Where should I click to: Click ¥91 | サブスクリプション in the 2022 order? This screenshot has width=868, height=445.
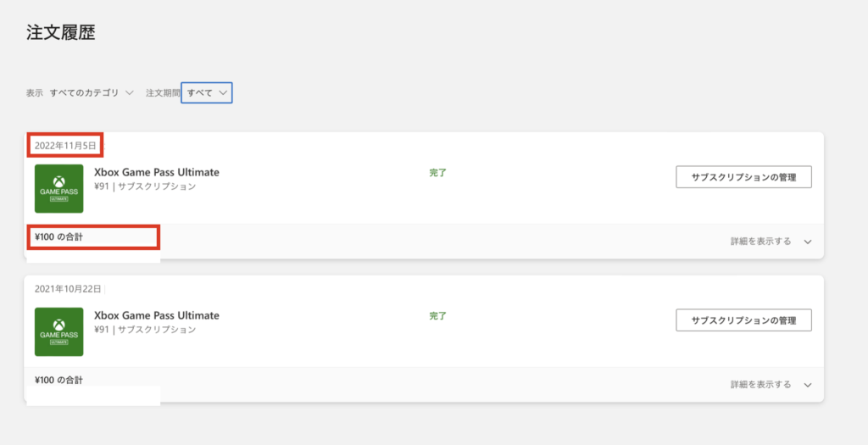[144, 186]
